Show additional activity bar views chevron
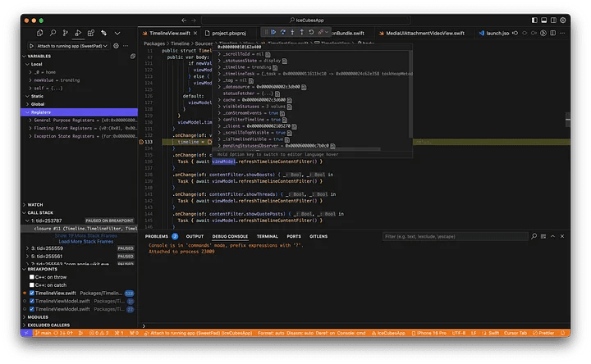The width and height of the screenshot is (591, 364). tap(117, 33)
